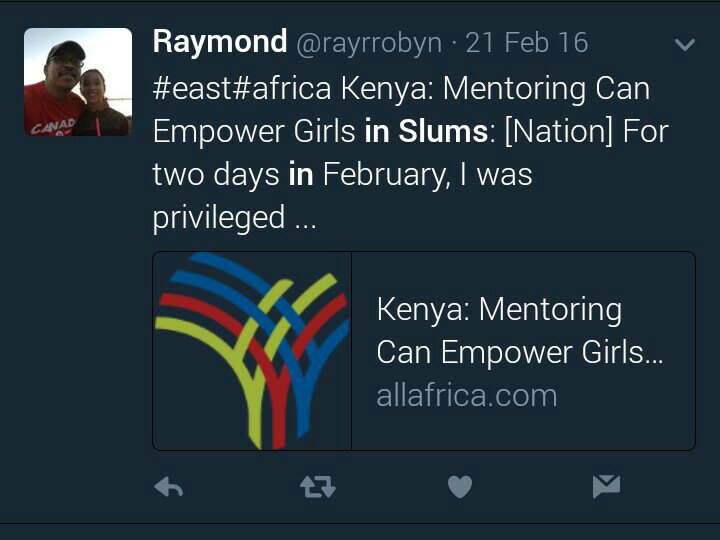Open card title Kenya: Mentoring Can Empower Girls
The width and height of the screenshot is (720, 540).
click(x=520, y=330)
